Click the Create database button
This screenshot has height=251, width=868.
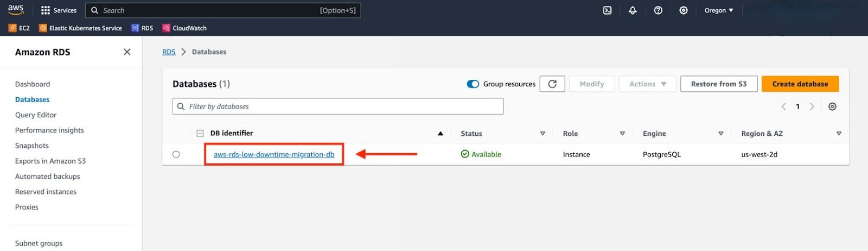click(800, 84)
